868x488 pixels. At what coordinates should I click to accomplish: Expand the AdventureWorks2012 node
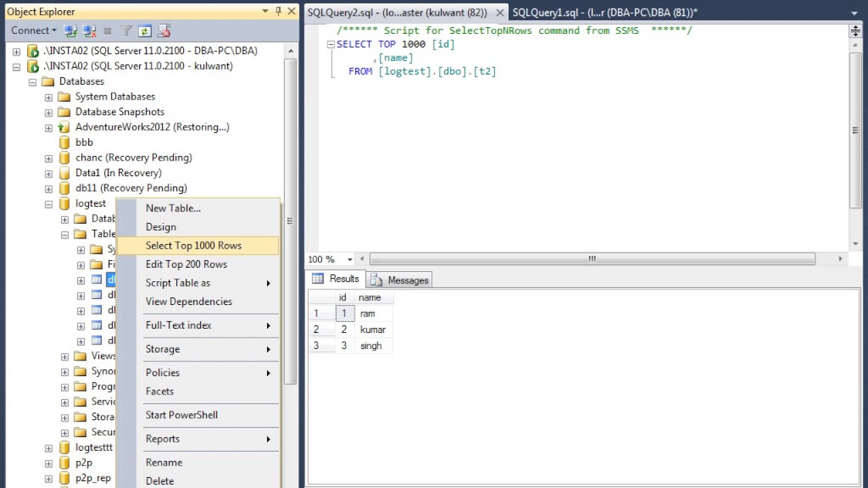pos(49,127)
